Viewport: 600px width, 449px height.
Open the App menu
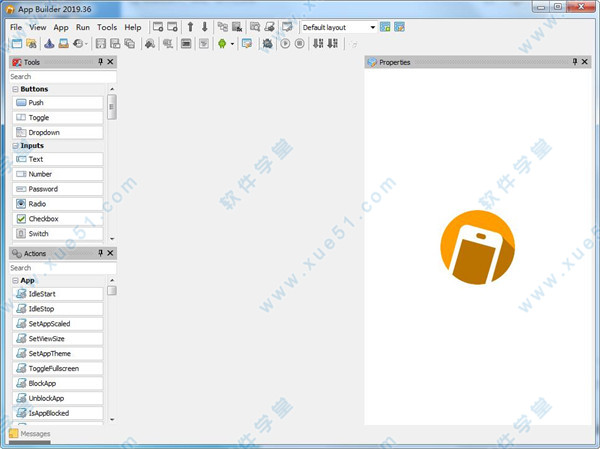click(x=61, y=27)
